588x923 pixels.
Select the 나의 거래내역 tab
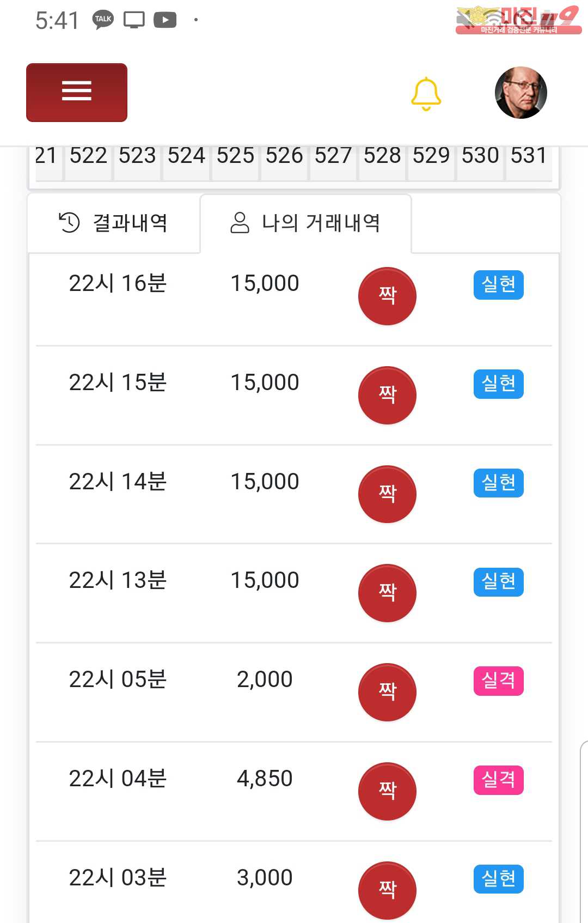[x=305, y=223]
